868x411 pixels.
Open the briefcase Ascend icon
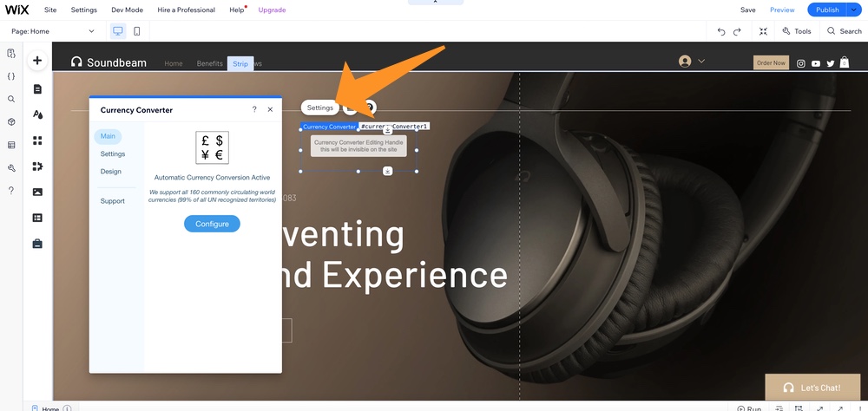37,244
